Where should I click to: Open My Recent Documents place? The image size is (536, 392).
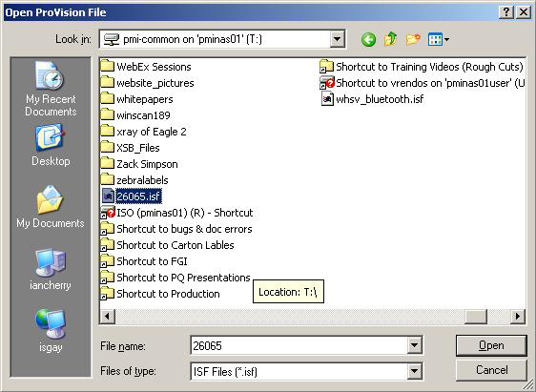51,89
